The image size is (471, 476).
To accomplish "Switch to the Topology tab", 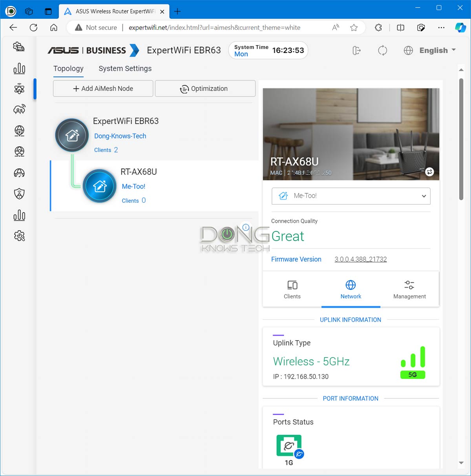I will (x=68, y=68).
